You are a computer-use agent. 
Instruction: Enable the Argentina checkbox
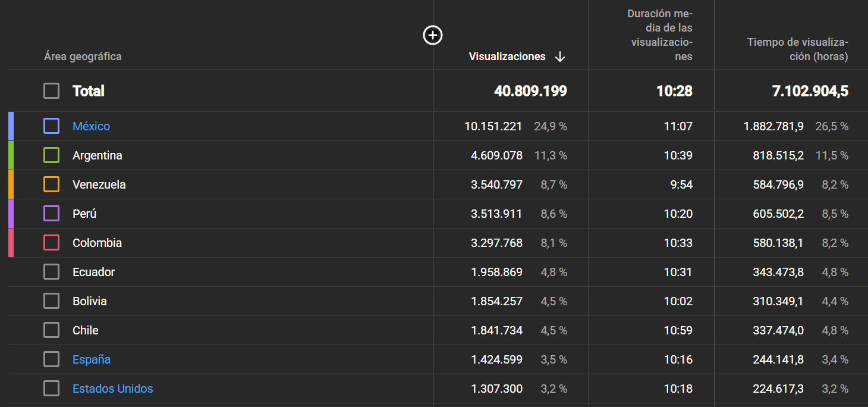pos(51,155)
